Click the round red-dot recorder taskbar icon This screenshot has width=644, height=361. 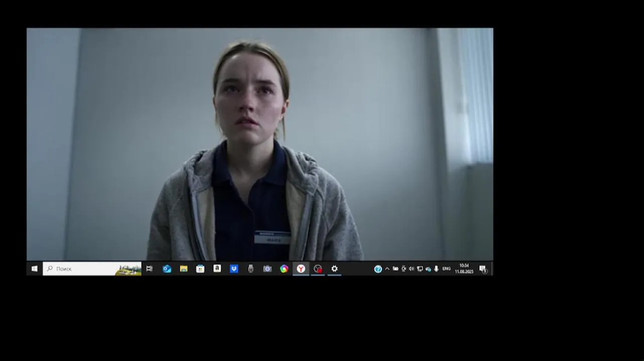(x=317, y=269)
